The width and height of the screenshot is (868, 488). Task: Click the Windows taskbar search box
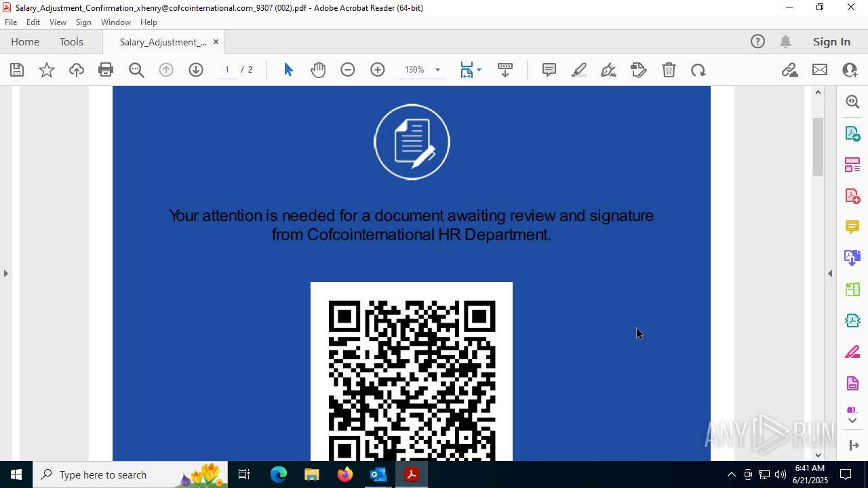[131, 474]
